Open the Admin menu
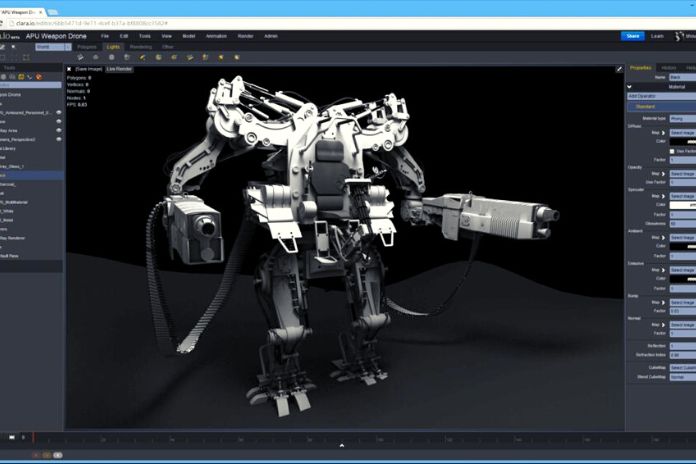 271,36
